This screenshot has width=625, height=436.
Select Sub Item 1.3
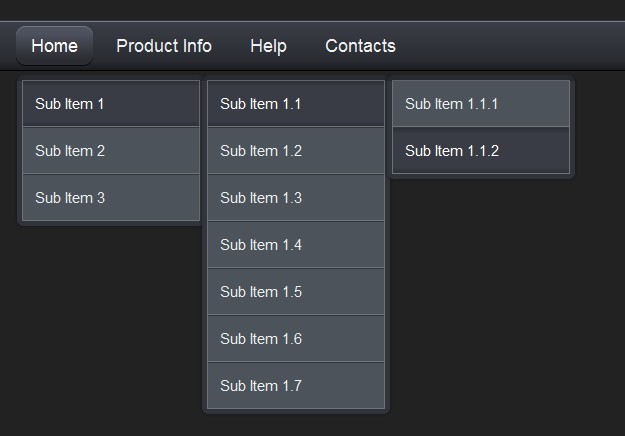click(296, 198)
